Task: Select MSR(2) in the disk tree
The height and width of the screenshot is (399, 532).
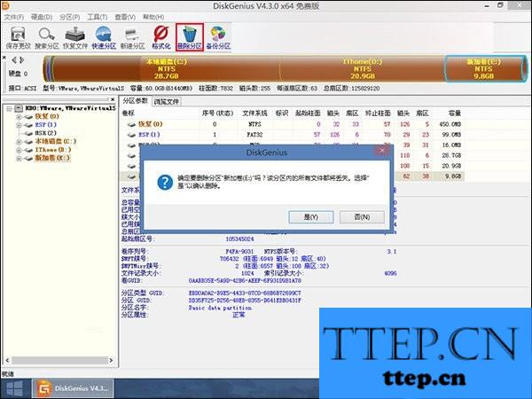Action: point(46,133)
